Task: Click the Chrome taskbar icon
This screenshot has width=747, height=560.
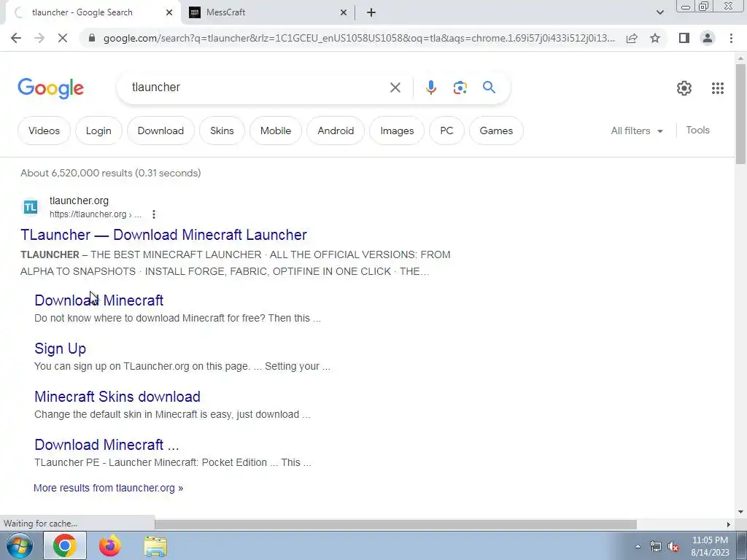Action: point(65,545)
